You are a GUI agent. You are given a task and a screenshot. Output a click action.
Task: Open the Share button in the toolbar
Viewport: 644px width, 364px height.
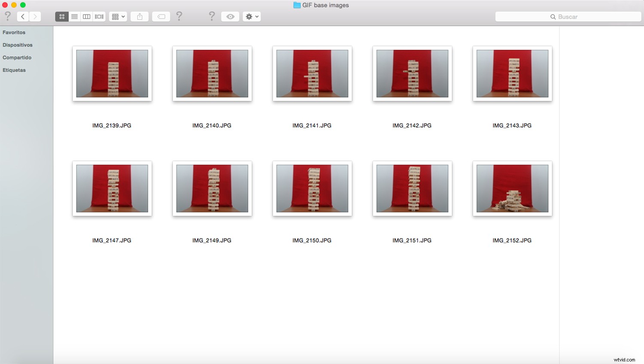(139, 16)
